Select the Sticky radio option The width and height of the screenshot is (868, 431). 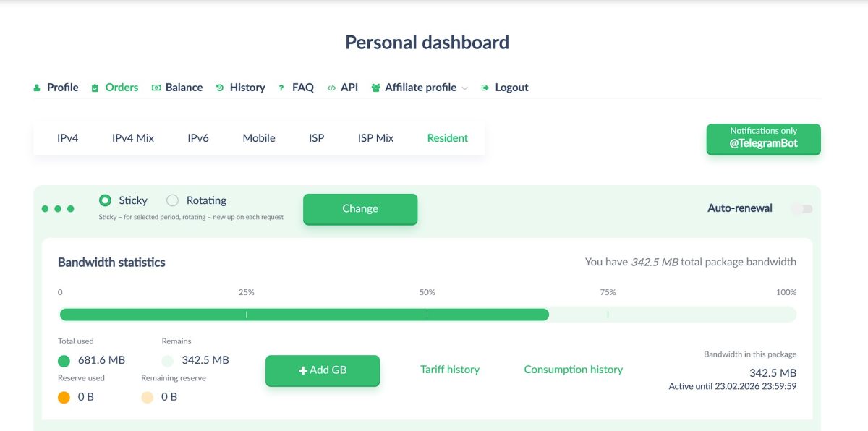pos(106,200)
